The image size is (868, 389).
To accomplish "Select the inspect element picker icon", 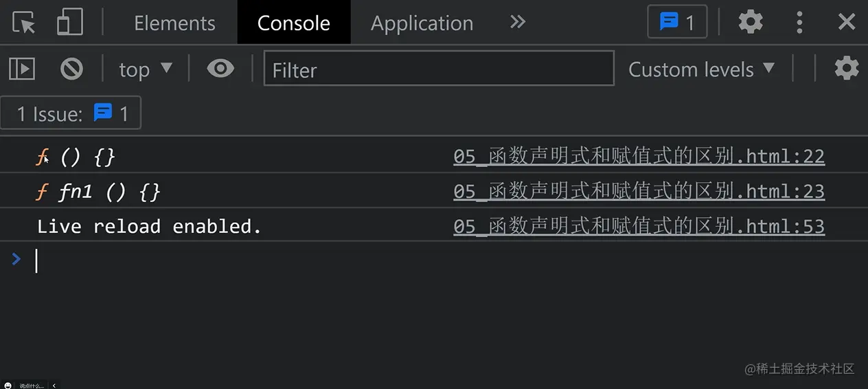I will [x=24, y=23].
